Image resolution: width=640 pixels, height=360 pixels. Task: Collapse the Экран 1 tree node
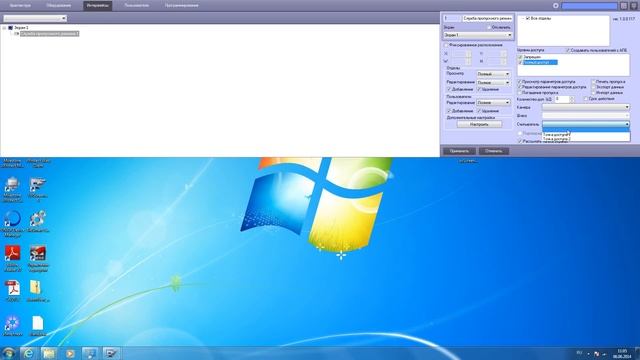pyautogui.click(x=4, y=28)
